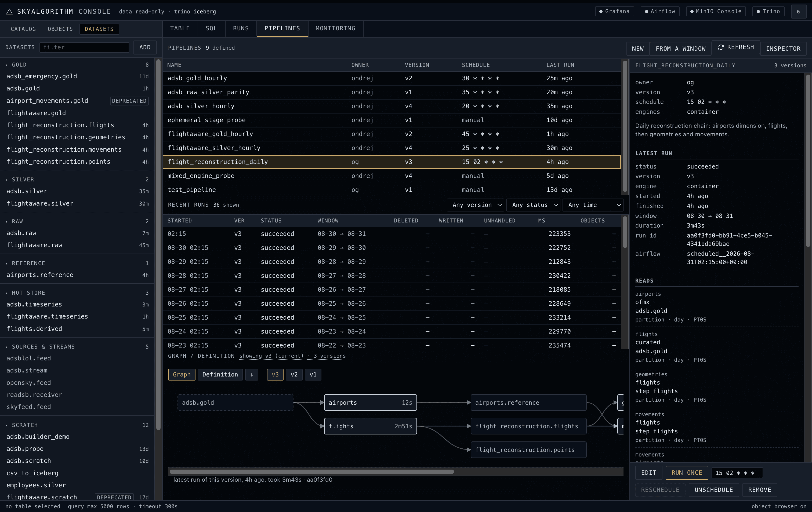Open the Any time dropdown

(593, 205)
